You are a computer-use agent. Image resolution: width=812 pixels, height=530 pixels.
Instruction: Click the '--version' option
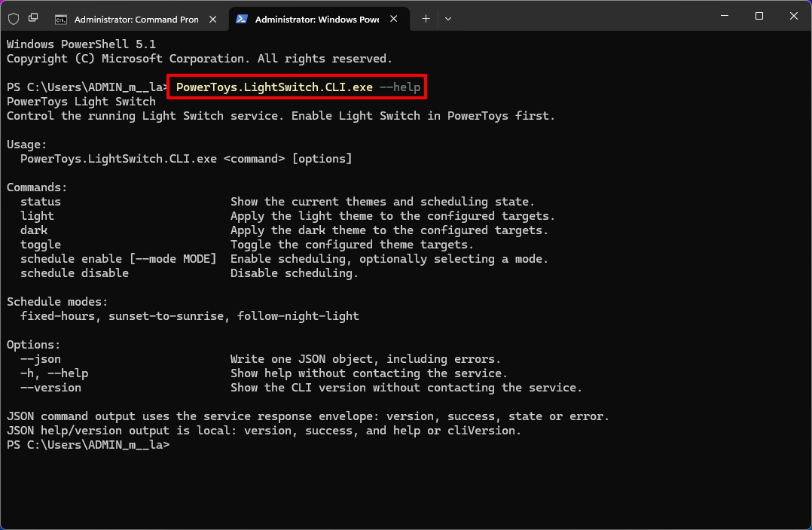coord(50,388)
